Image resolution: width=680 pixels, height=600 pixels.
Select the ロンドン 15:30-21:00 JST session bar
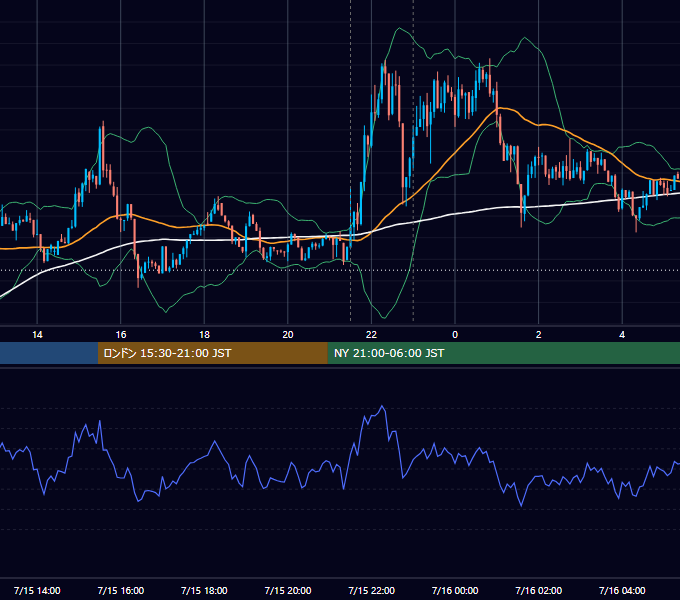[x=212, y=353]
